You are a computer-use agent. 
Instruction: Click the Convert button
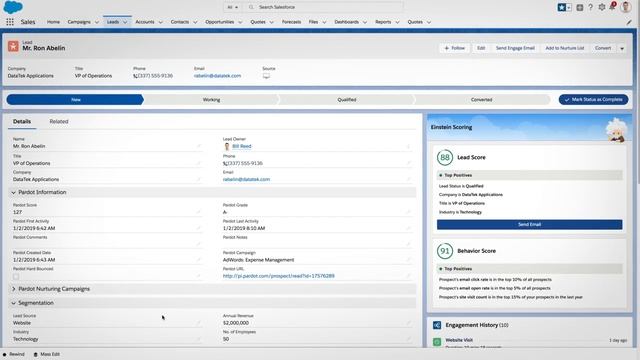(603, 48)
